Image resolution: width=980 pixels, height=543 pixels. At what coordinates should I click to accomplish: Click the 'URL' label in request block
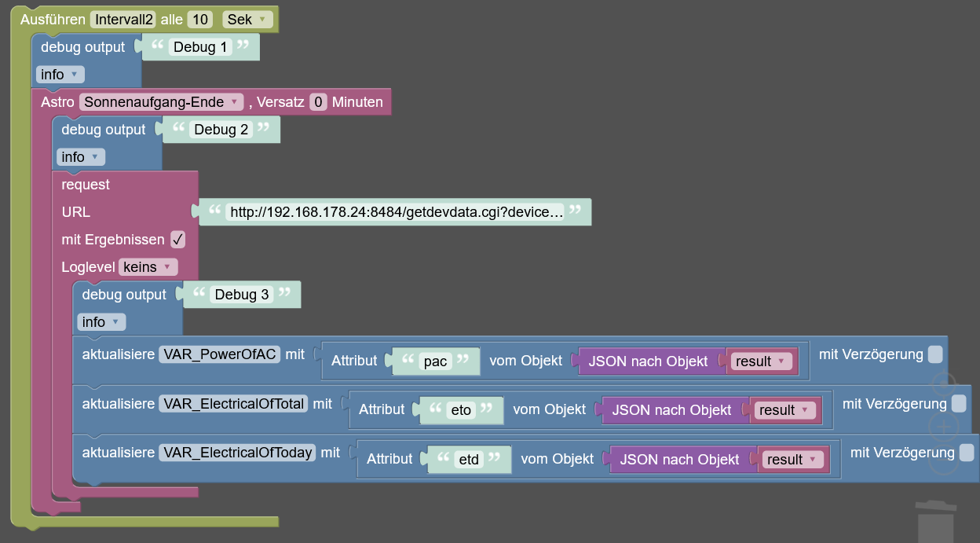tap(75, 212)
